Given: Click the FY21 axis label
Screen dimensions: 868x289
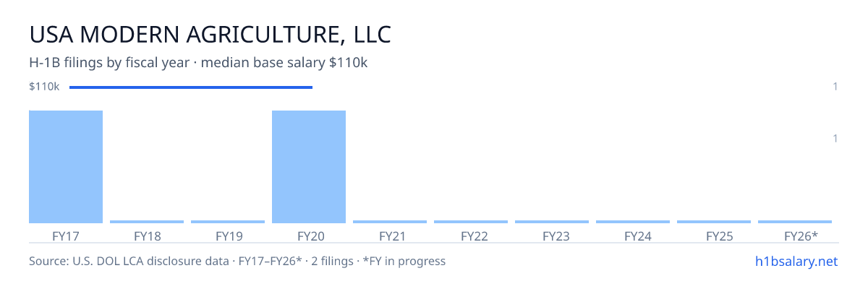Looking at the screenshot, I should 390,236.
